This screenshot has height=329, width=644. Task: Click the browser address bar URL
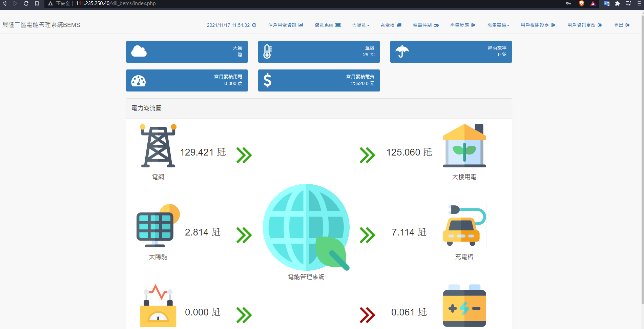coord(116,3)
